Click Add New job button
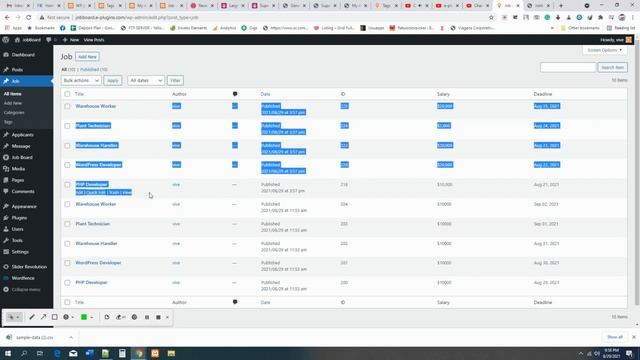 click(87, 57)
